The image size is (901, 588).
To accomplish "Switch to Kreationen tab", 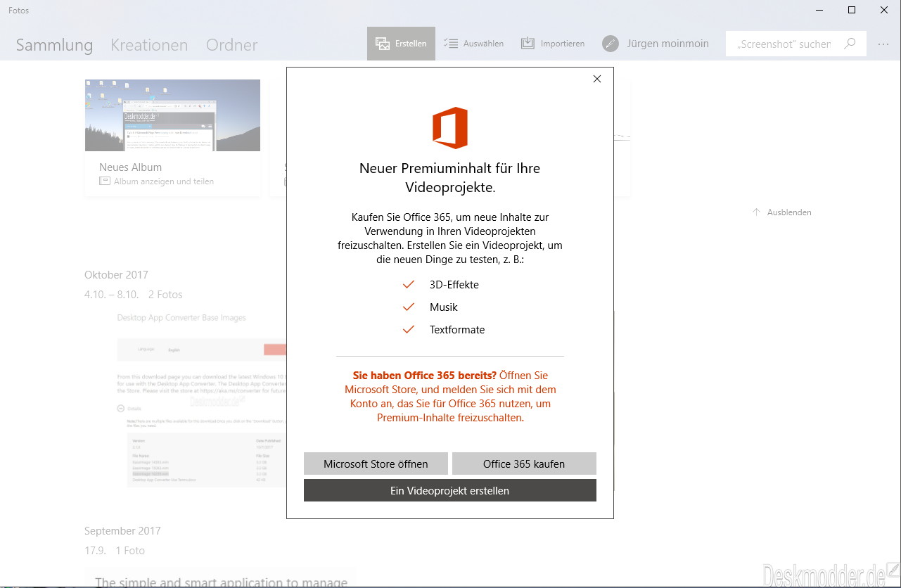I will click(x=149, y=45).
